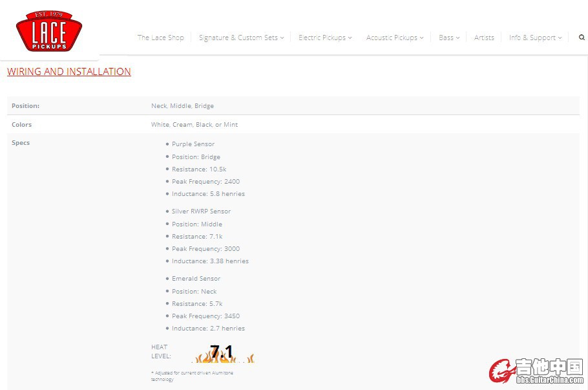Open the Artists menu item
The image size is (588, 390).
[x=484, y=38]
